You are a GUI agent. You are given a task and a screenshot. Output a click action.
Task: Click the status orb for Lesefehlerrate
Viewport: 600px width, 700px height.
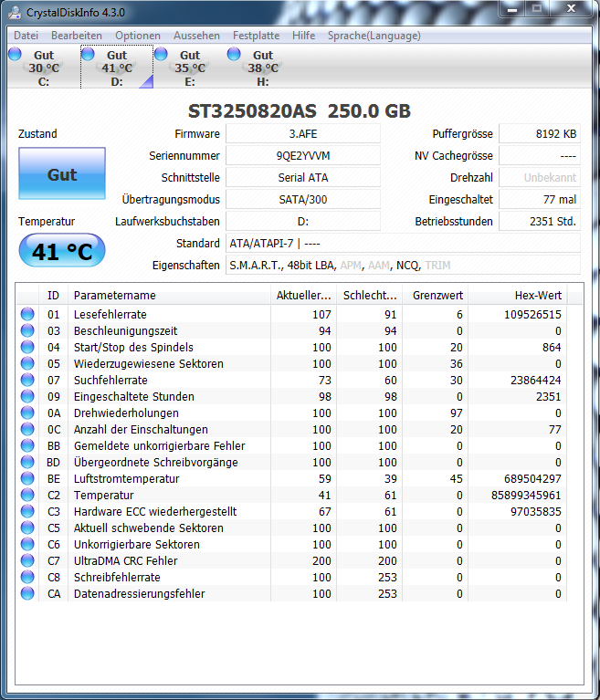[27, 314]
